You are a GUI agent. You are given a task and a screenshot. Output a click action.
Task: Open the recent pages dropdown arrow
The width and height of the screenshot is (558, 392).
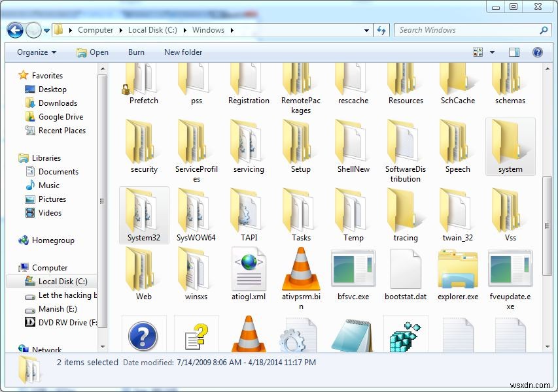click(x=46, y=31)
